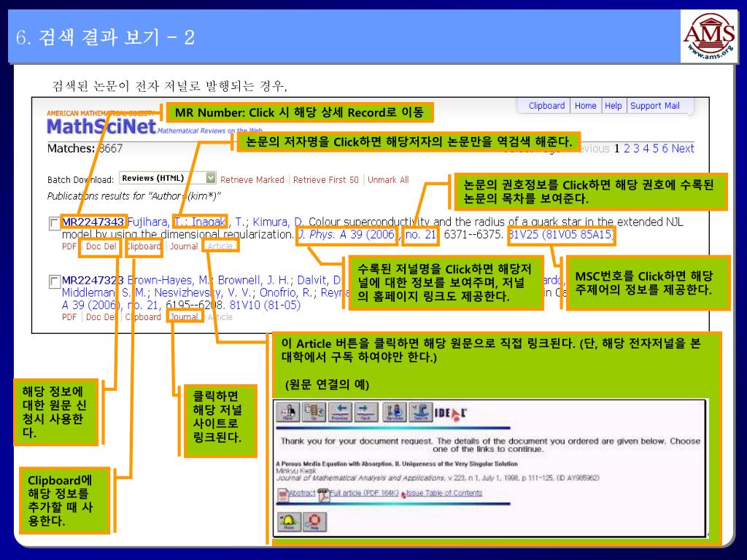Click the 'Publications results for' query text

[x=134, y=196]
